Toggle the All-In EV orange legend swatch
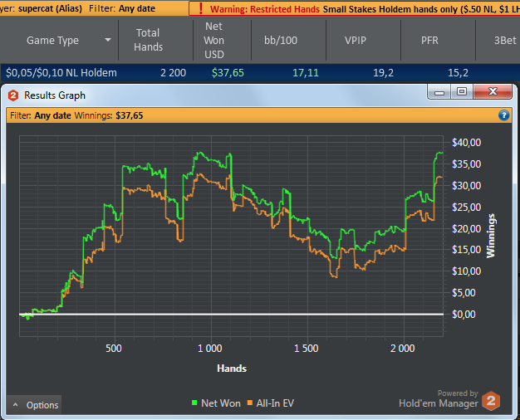This screenshot has height=420, width=520. click(x=250, y=403)
